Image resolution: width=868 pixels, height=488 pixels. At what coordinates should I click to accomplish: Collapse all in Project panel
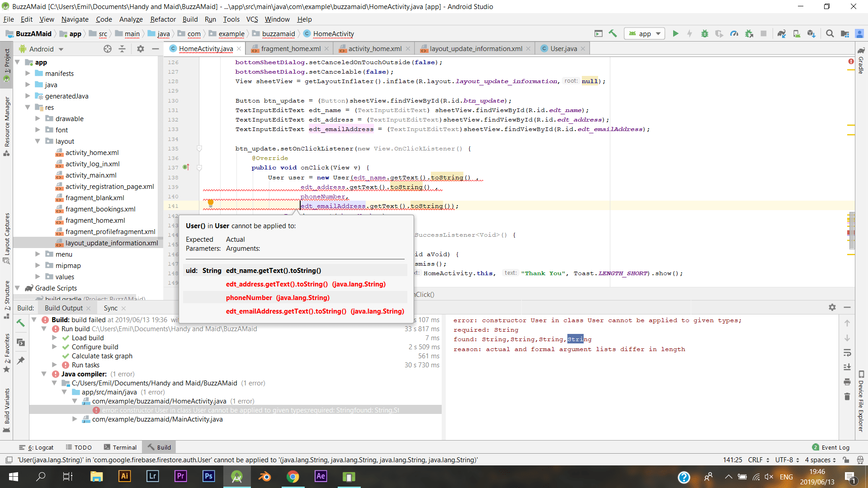pos(122,49)
